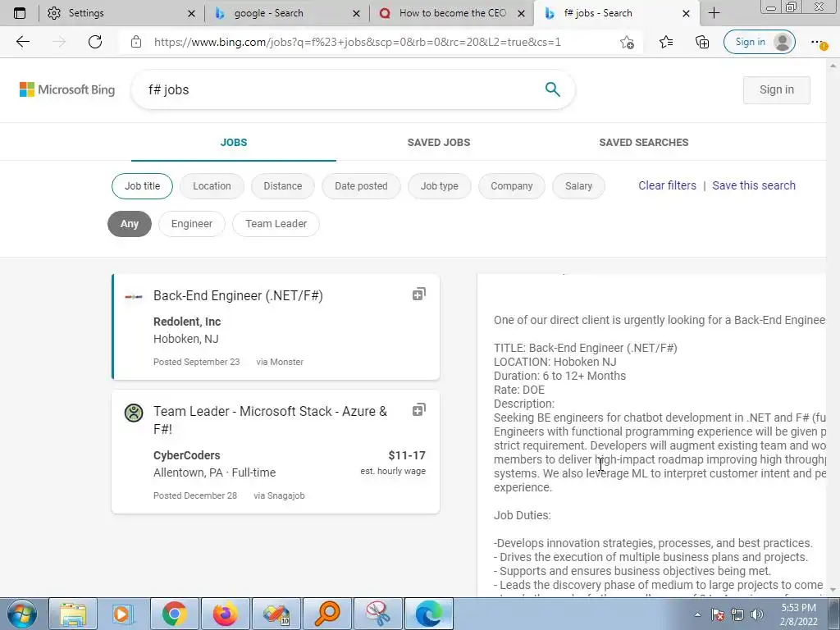The height and width of the screenshot is (630, 840).
Task: Open the Team Leader - Microsoft Stack listing
Action: [x=276, y=452]
